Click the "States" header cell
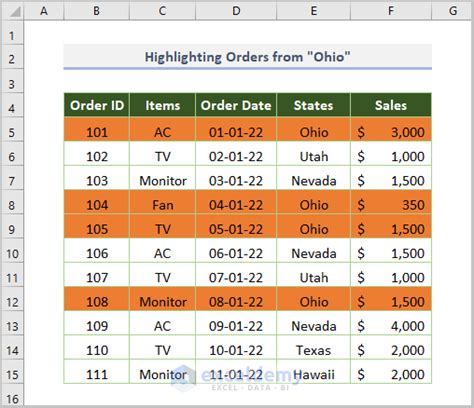This screenshot has height=408, width=474. point(314,105)
